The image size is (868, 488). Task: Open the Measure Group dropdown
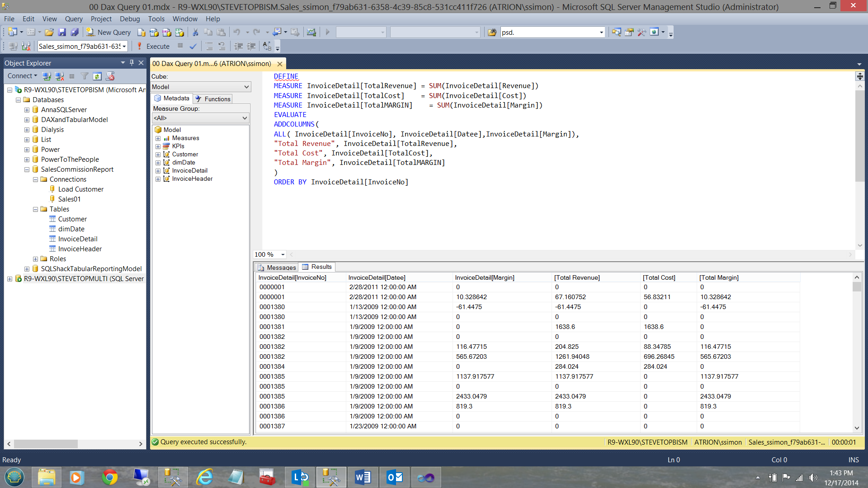tap(245, 118)
